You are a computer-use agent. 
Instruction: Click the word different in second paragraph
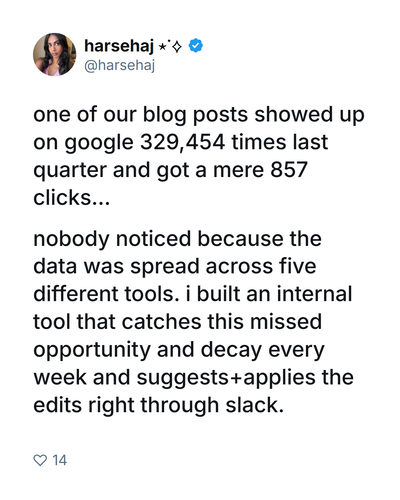(x=76, y=294)
